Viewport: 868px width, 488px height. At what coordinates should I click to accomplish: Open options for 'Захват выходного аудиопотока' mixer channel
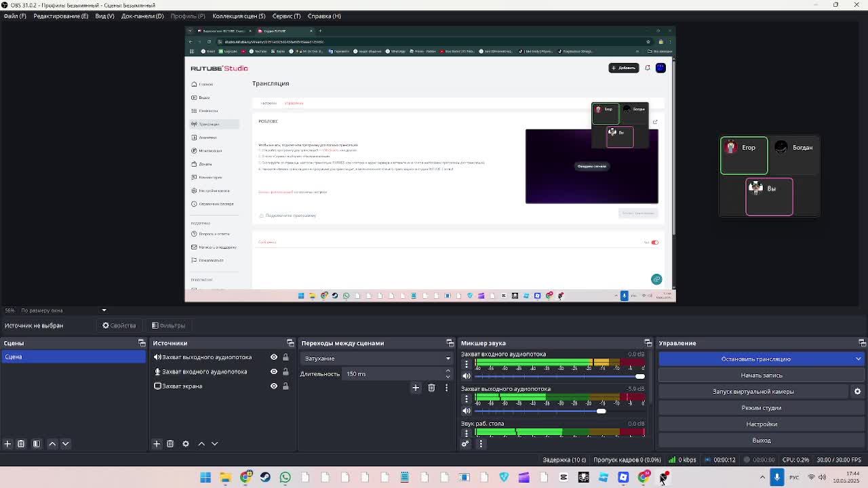coord(466,399)
